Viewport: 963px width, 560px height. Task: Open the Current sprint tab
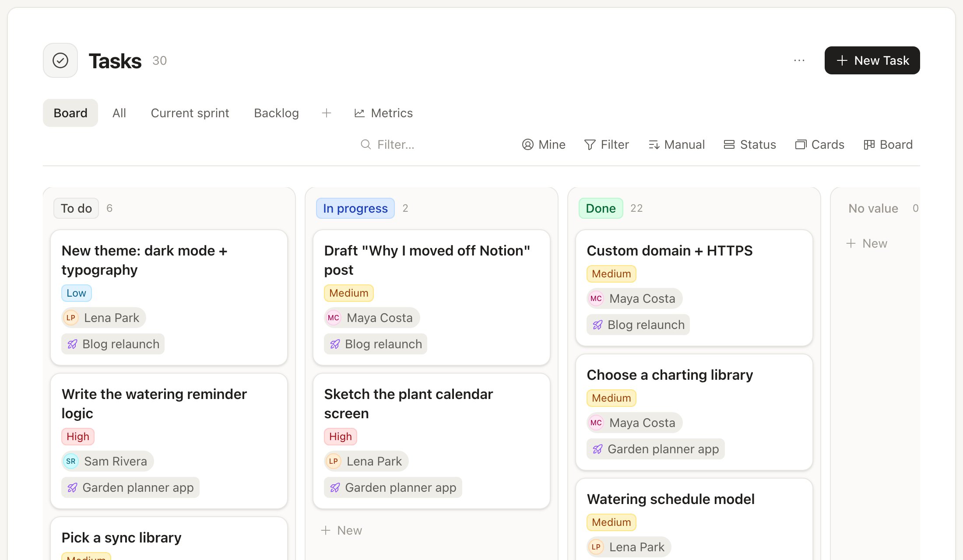(x=190, y=113)
